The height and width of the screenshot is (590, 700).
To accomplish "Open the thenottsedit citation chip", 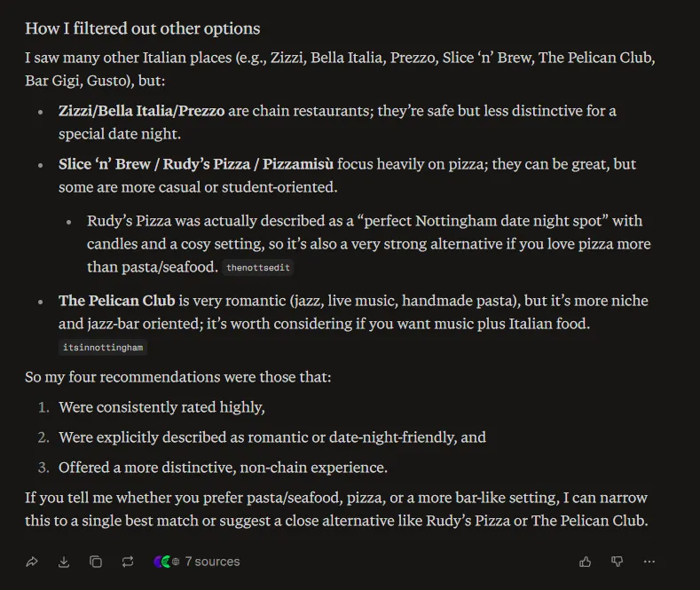I will [258, 268].
